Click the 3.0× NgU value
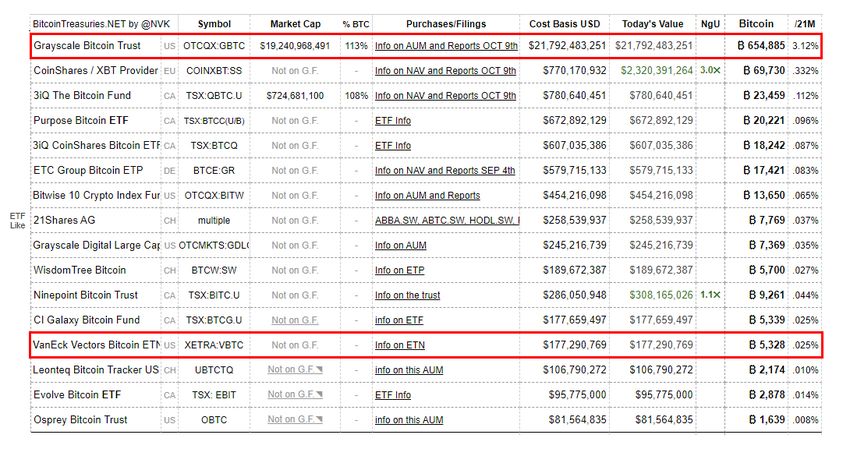This screenshot has width=850, height=463. tap(710, 70)
